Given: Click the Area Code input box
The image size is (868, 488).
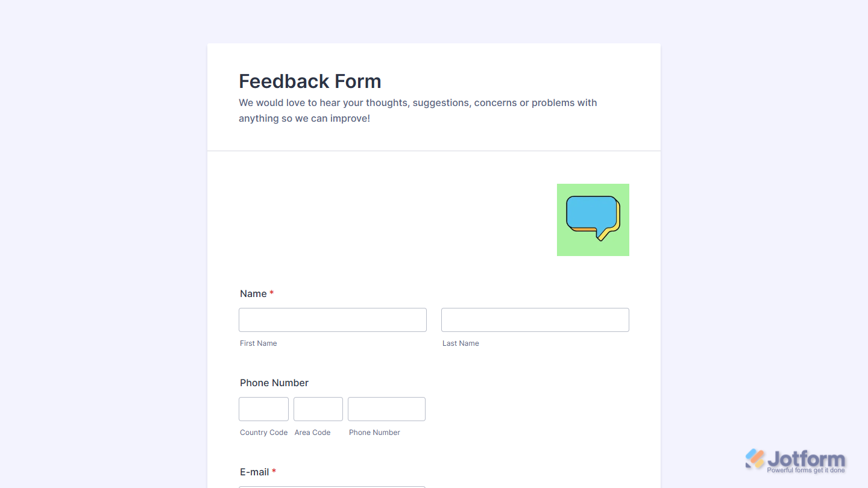Looking at the screenshot, I should (x=318, y=408).
